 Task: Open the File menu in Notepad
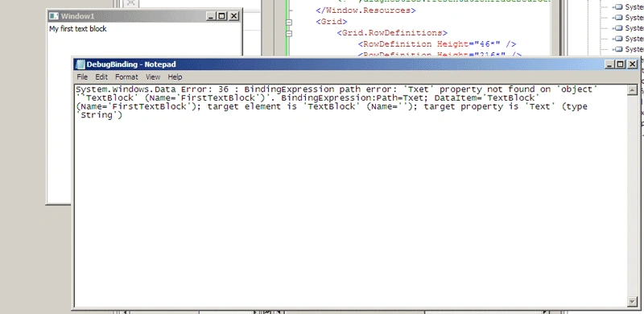pyautogui.click(x=82, y=76)
